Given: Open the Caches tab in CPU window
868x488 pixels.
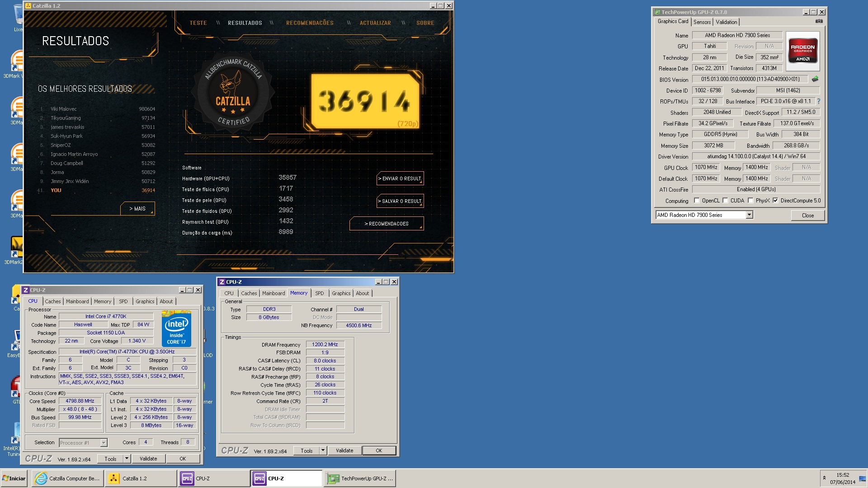Looking at the screenshot, I should point(52,301).
